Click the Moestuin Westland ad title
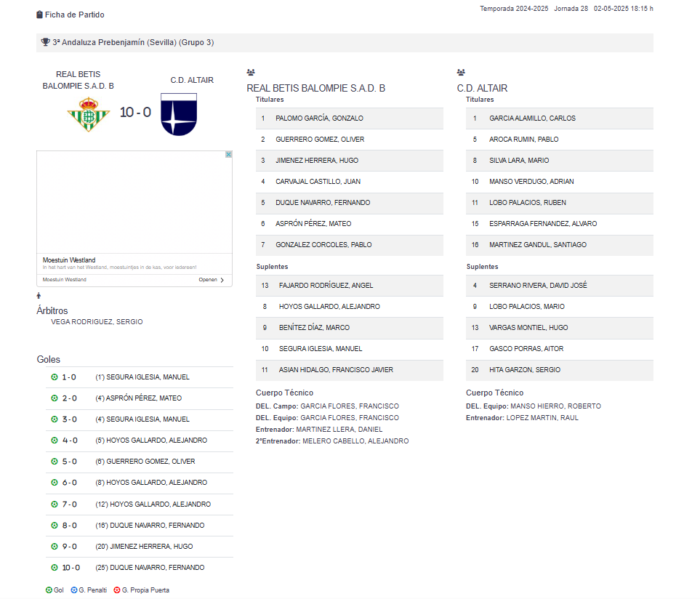700x599 pixels. pos(69,260)
